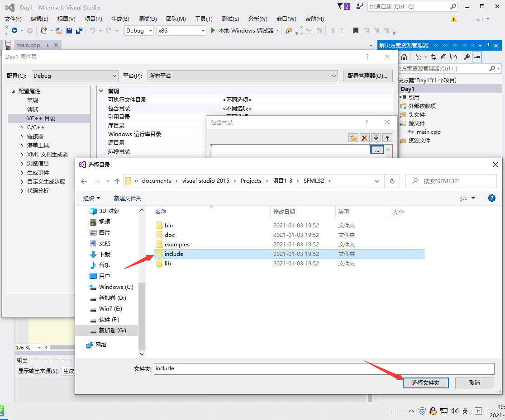Screen dimensions: 505x420
Task: Click SFML32 in the breadcrumb path
Action: coord(314,181)
